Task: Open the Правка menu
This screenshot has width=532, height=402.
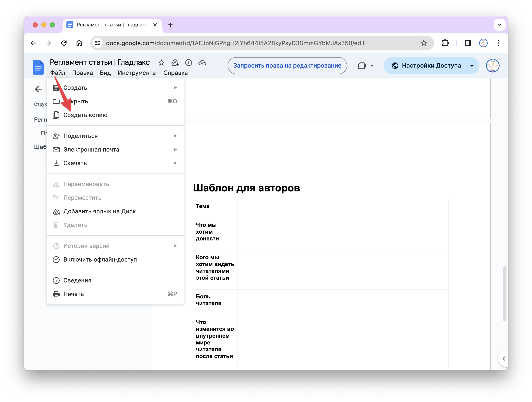Action: pyautogui.click(x=82, y=73)
